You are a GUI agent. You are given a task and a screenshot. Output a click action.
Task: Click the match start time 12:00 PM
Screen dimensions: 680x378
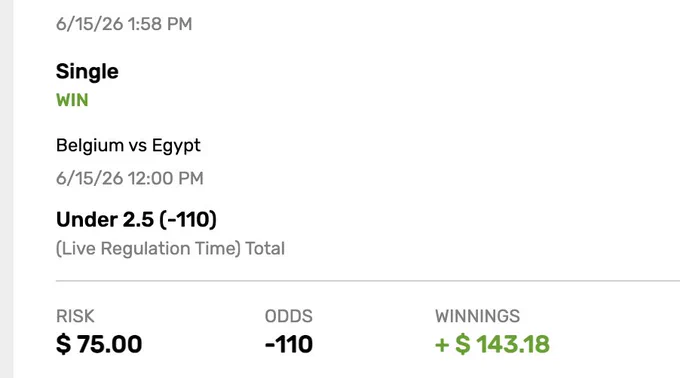click(130, 178)
